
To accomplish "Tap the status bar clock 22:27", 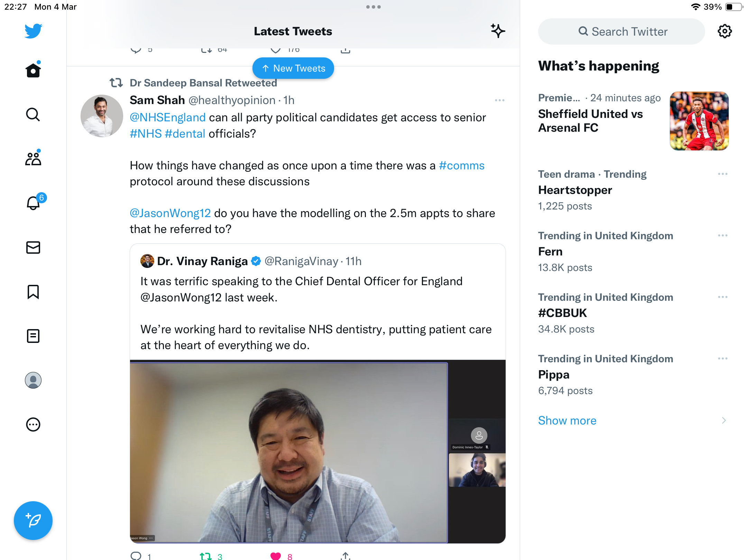I will pos(16,7).
